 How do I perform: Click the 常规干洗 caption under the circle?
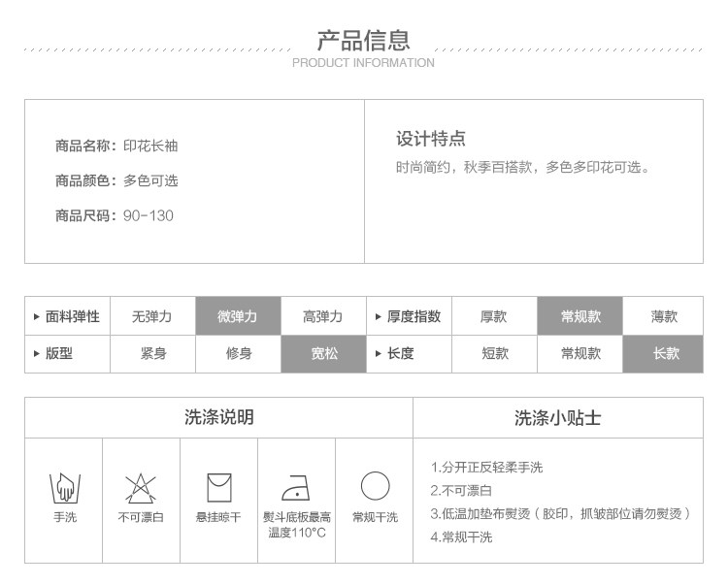tap(375, 517)
